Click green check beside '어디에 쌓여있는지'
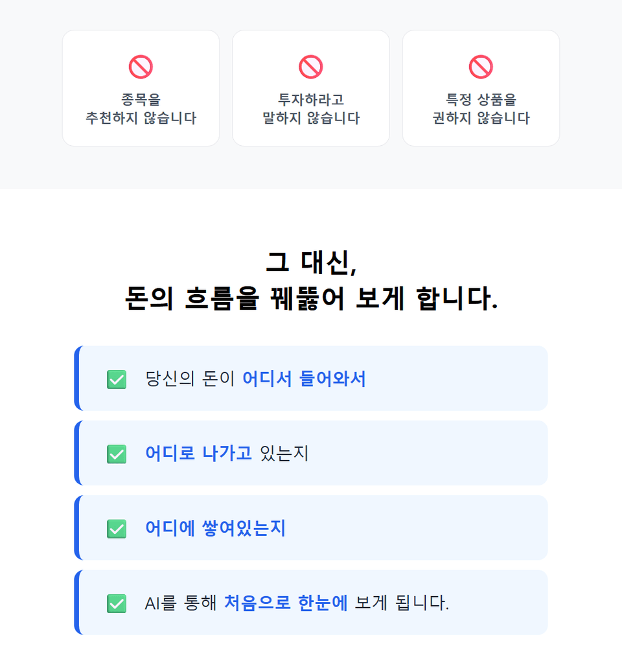 [117, 529]
